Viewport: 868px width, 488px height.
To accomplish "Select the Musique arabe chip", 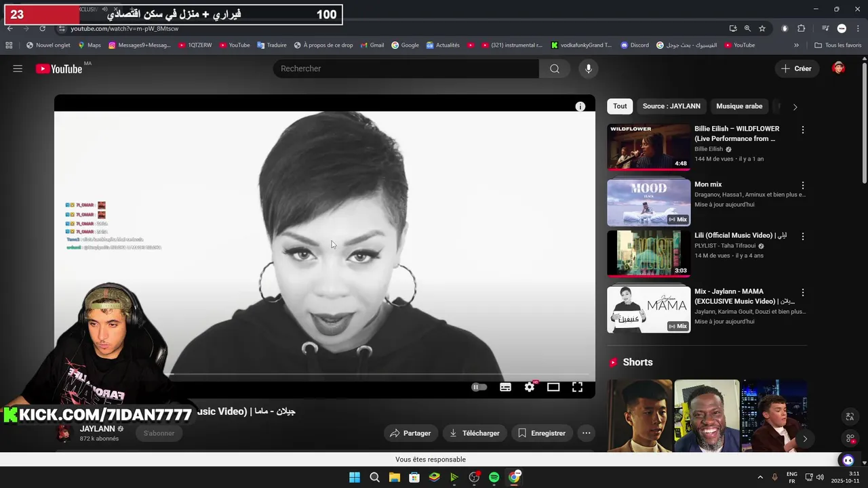I will pyautogui.click(x=739, y=106).
